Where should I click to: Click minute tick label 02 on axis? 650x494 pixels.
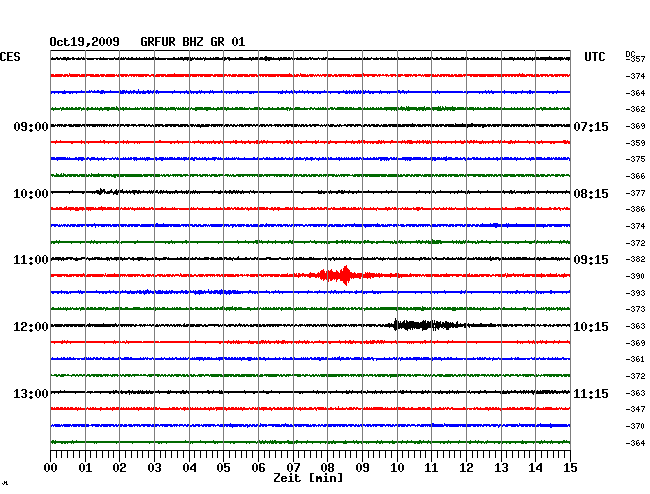[x=119, y=468]
